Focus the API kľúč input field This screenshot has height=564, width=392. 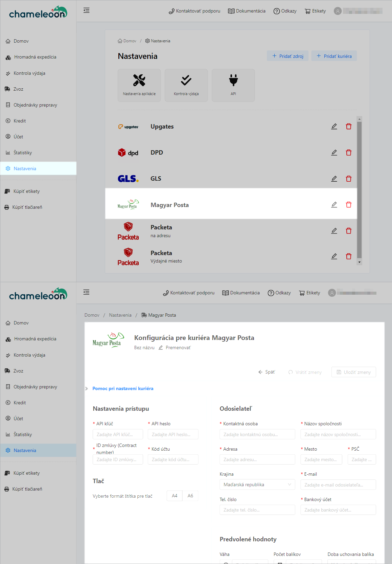coord(118,434)
